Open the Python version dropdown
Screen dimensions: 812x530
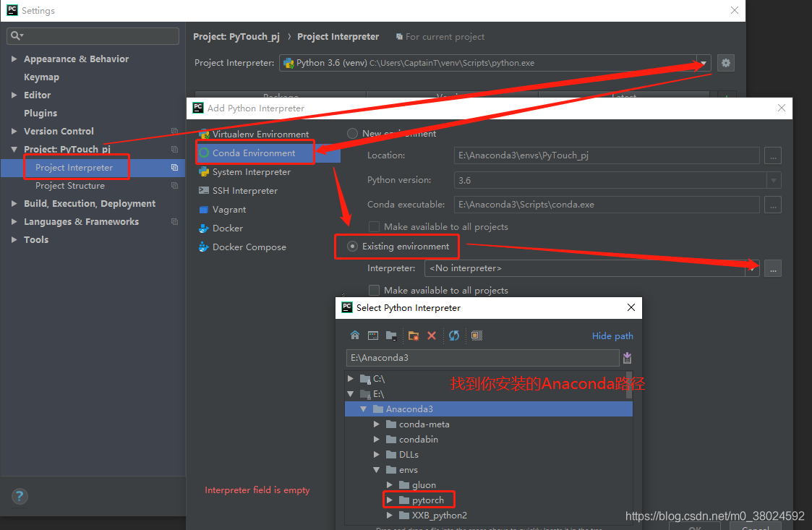(x=773, y=180)
